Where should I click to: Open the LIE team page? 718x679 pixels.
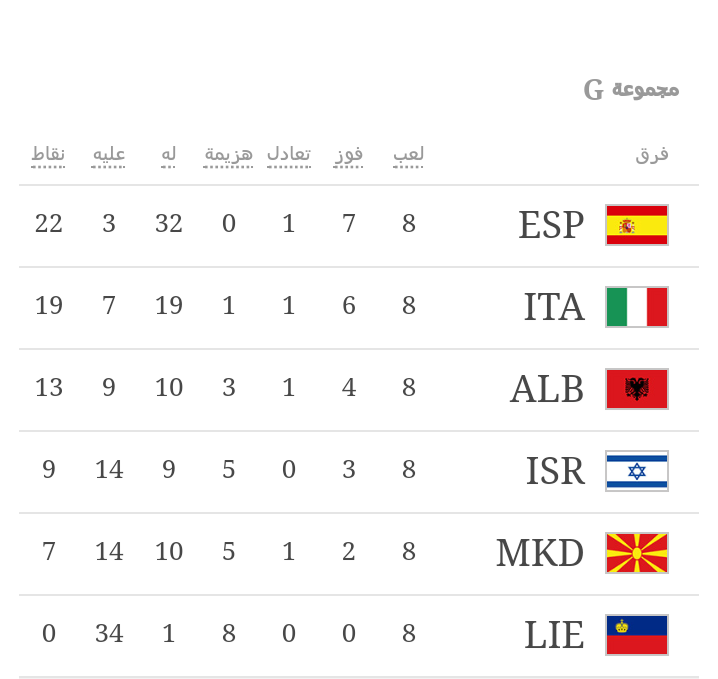[554, 635]
